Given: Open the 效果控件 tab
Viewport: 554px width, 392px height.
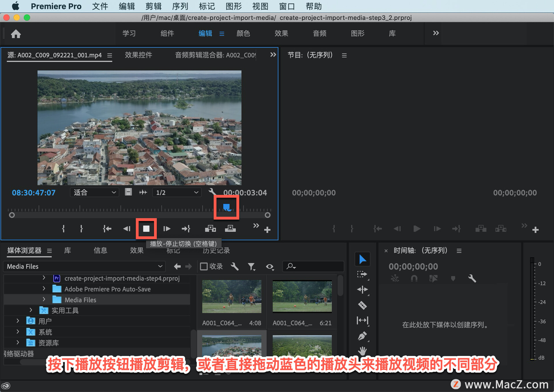Looking at the screenshot, I should [138, 55].
